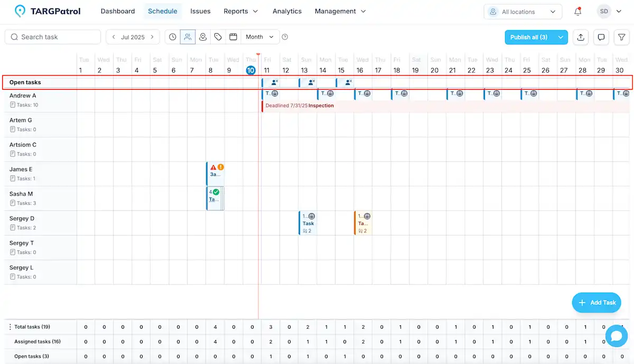Click the Assigned tasks (16) label
Screen dimensions: 634x364
pos(38,342)
